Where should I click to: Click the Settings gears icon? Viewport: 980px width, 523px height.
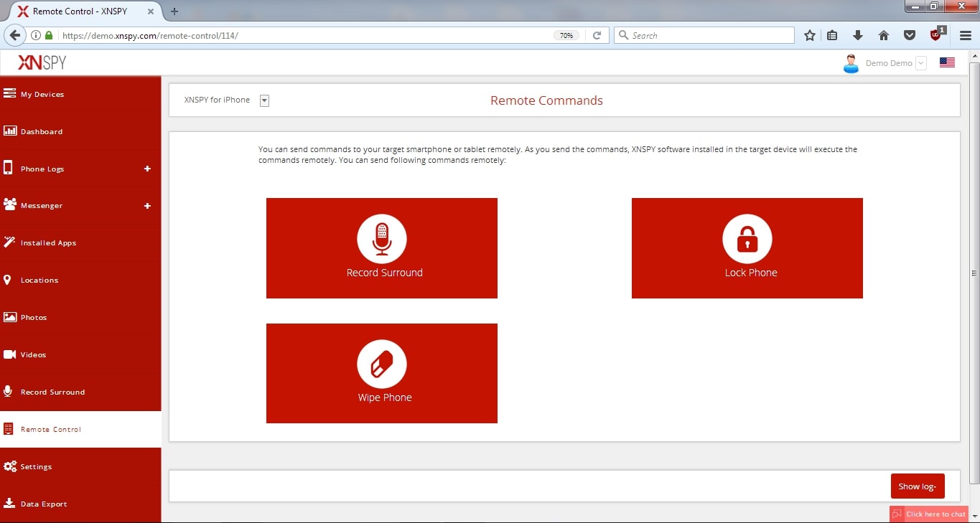click(x=9, y=466)
